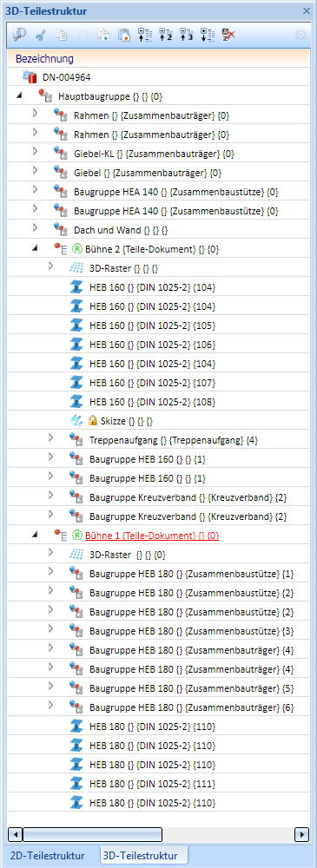Image resolution: width=317 pixels, height=868 pixels.
Task: Expand Baugruppe HEB 180 Zusammenbaustütze {3}
Action: point(50,628)
